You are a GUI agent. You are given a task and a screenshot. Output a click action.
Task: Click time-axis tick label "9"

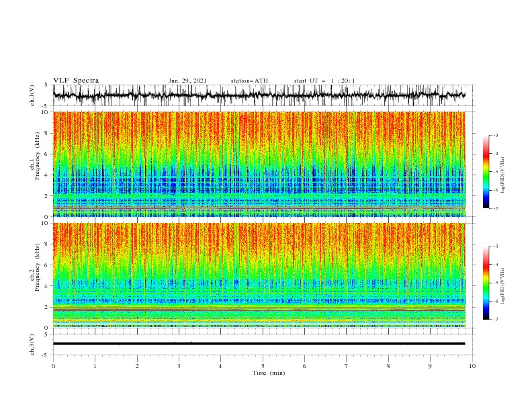point(430,366)
